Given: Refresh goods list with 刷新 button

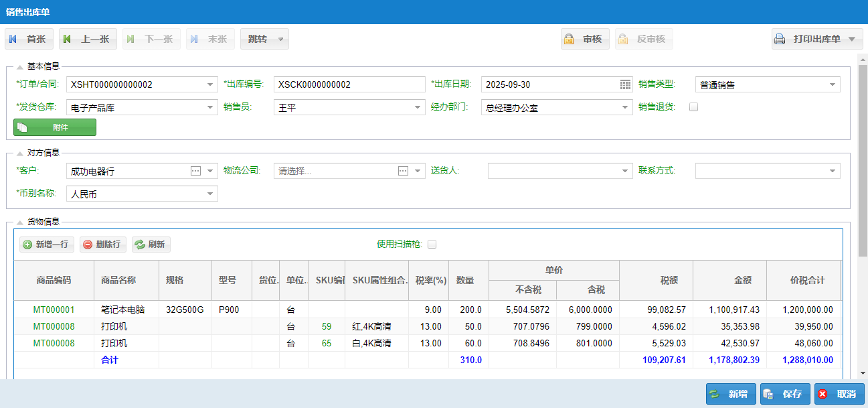Looking at the screenshot, I should point(151,245).
